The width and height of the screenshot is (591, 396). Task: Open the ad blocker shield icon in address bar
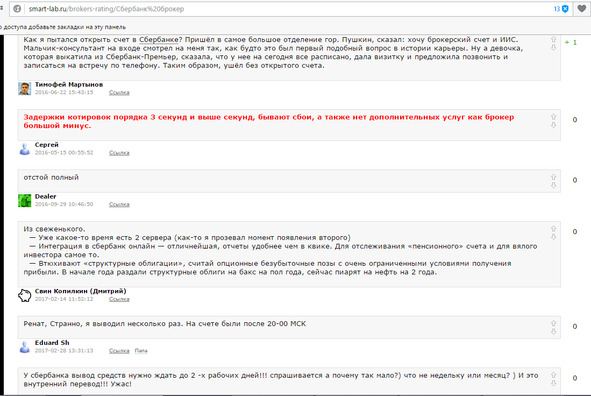[565, 9]
